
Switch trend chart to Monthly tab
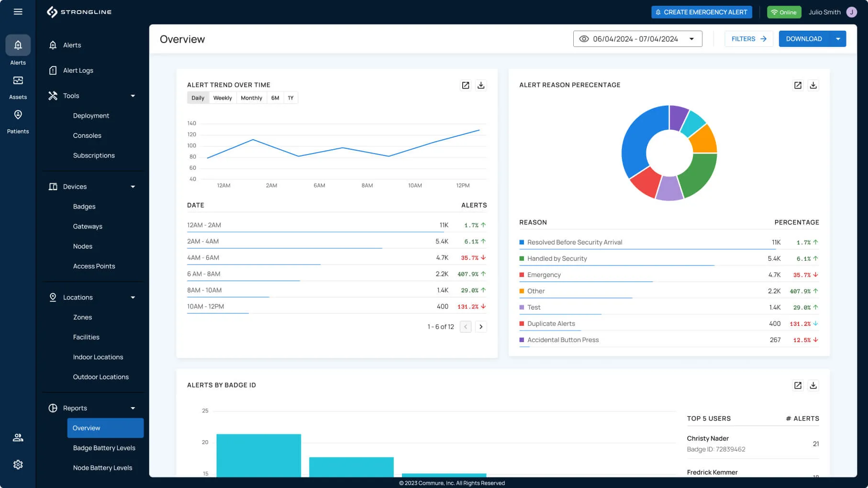tap(251, 98)
